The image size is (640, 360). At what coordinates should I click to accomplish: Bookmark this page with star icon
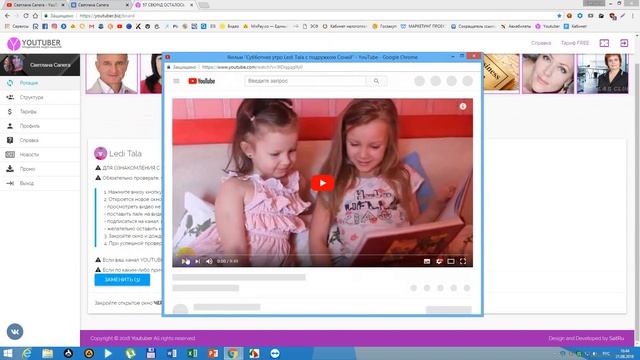tap(559, 16)
